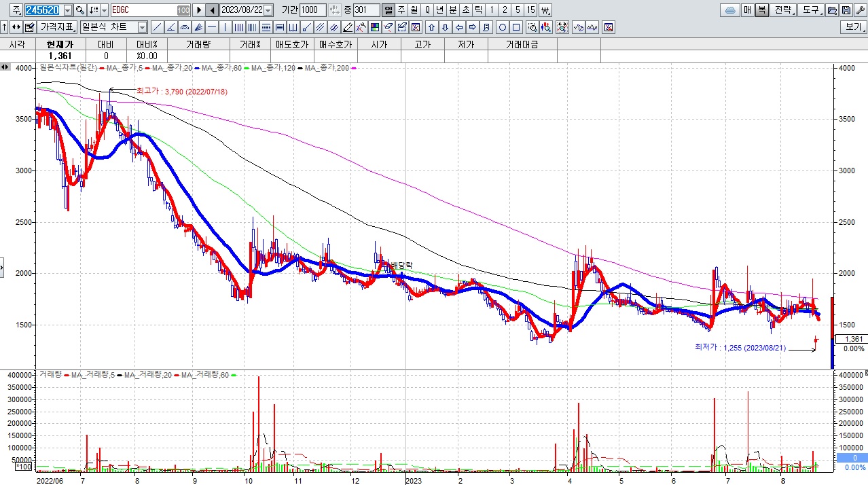The image size is (868, 485).
Task: Select the horizontal line tool
Action: coord(211,27)
